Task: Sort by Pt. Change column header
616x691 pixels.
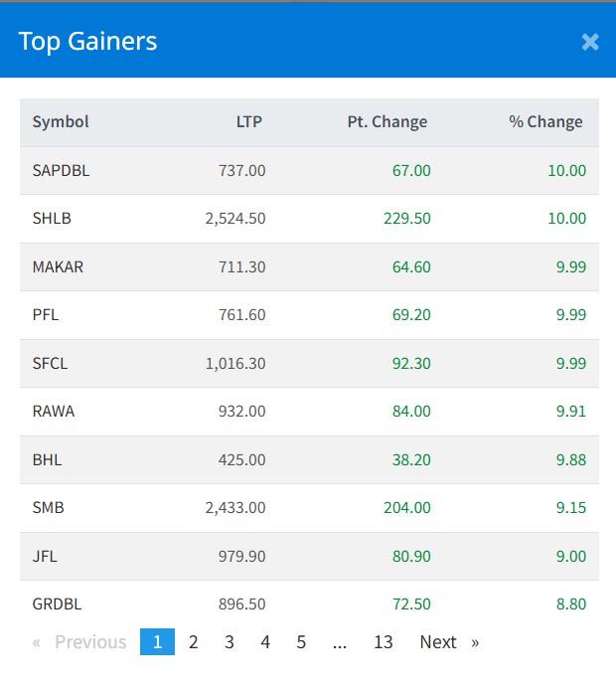Action: tap(386, 122)
